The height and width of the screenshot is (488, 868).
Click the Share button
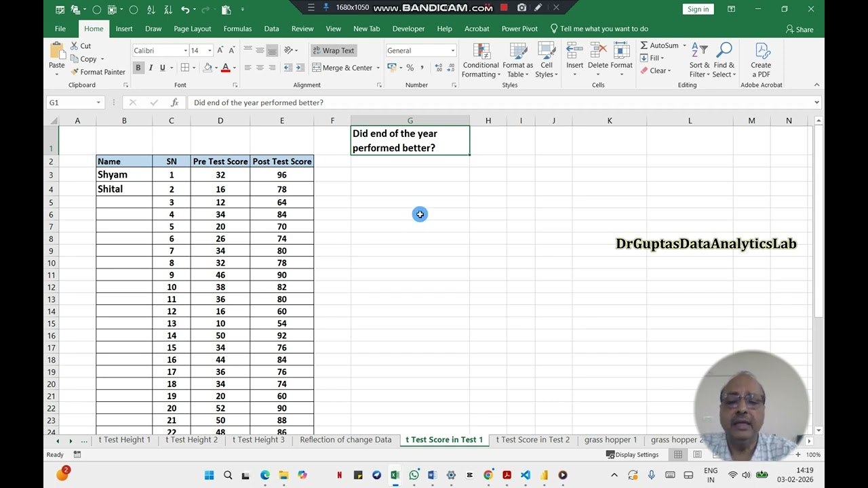800,29
